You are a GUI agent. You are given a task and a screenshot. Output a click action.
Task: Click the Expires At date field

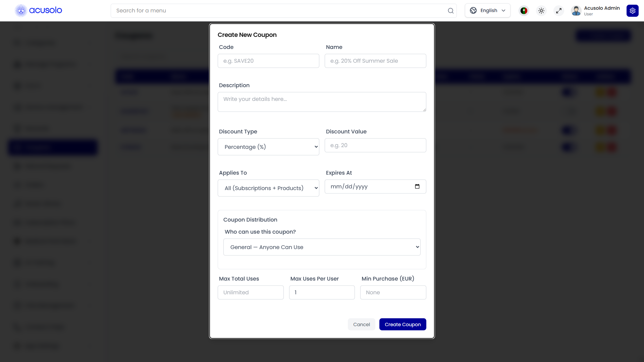[x=375, y=187]
